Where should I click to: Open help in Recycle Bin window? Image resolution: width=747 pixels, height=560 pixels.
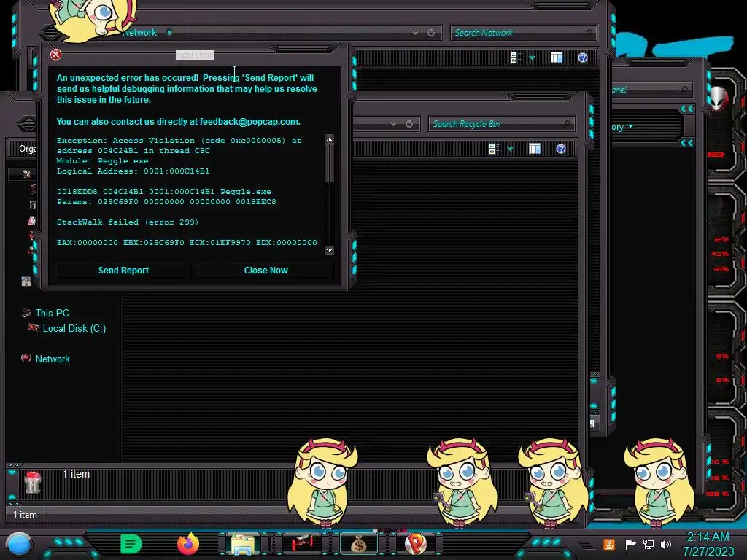click(x=561, y=149)
